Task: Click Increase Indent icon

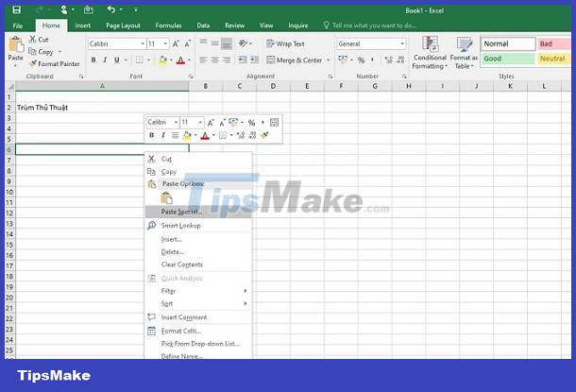Action: coord(255,60)
